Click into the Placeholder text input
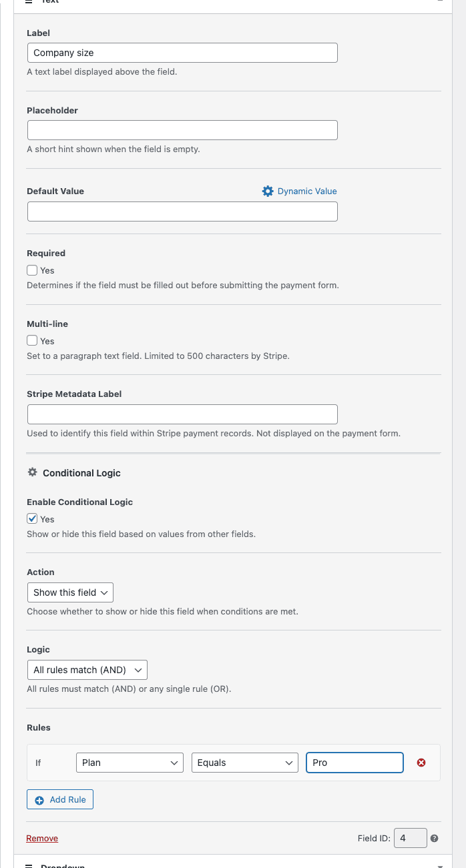Image resolution: width=466 pixels, height=868 pixels. click(x=182, y=130)
